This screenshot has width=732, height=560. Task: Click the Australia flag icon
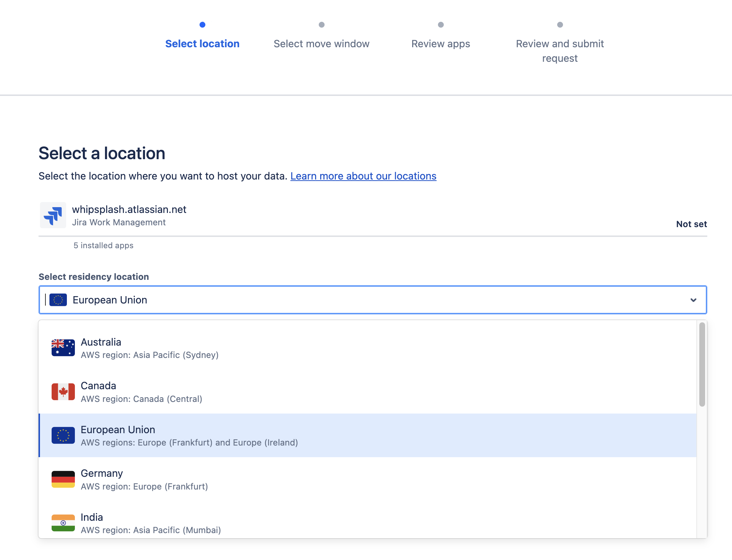(x=63, y=348)
